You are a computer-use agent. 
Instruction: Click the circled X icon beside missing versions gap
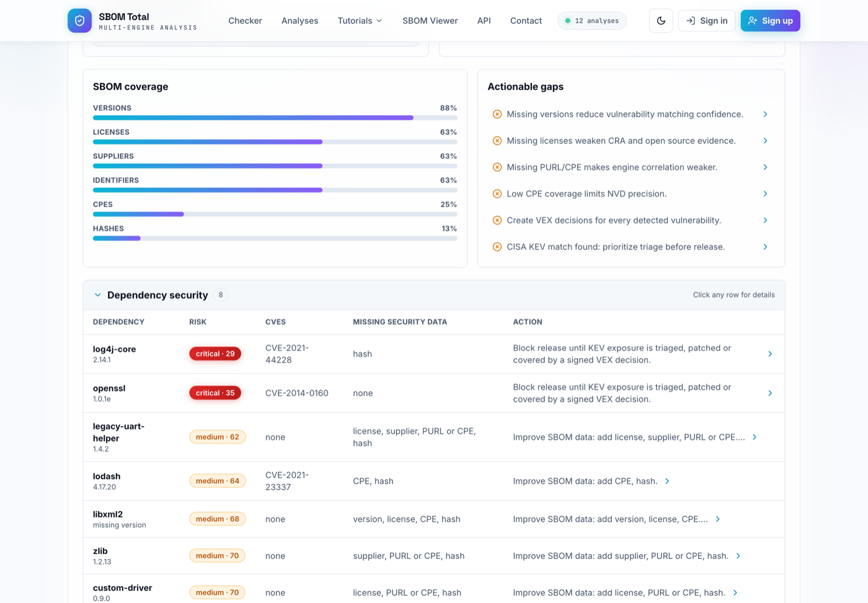(x=497, y=114)
